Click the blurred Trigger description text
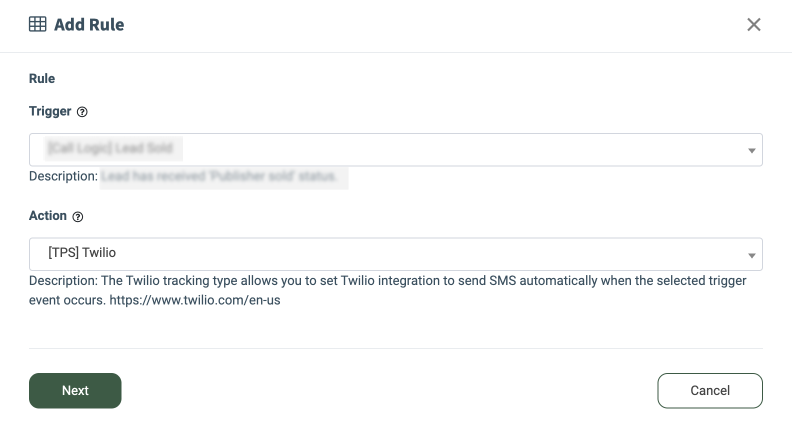792x432 pixels. [x=222, y=177]
